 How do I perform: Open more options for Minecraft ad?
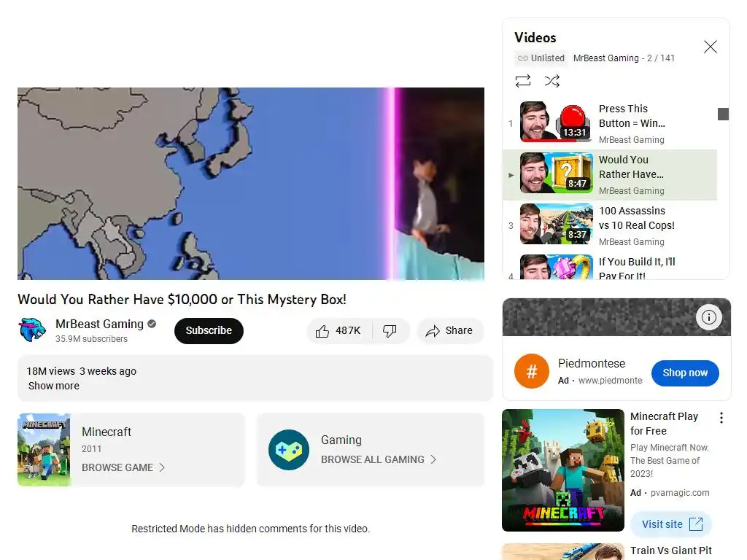point(721,418)
